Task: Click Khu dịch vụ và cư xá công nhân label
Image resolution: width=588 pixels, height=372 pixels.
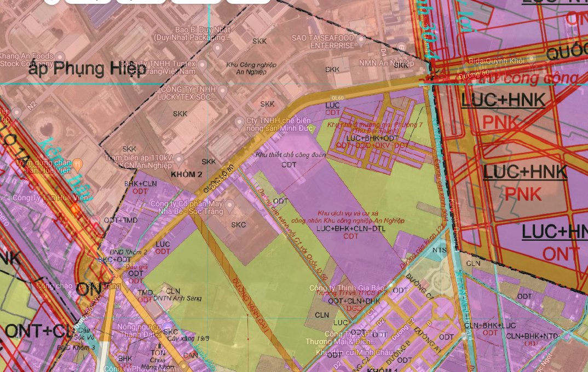Action: point(348,217)
